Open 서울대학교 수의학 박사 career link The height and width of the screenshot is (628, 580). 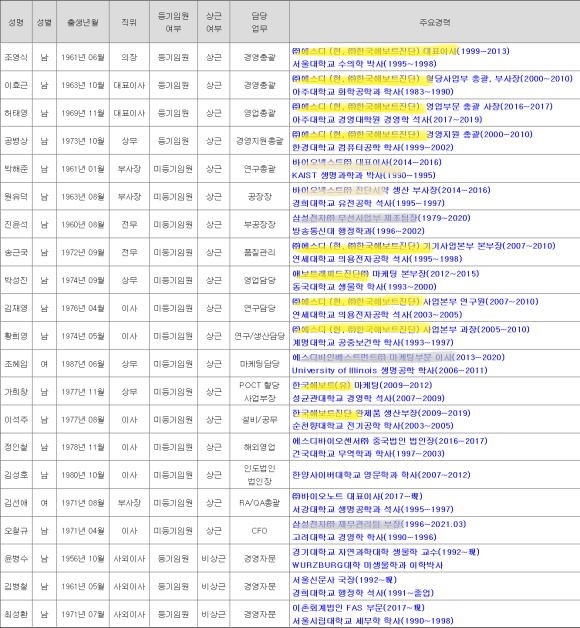(x=364, y=64)
